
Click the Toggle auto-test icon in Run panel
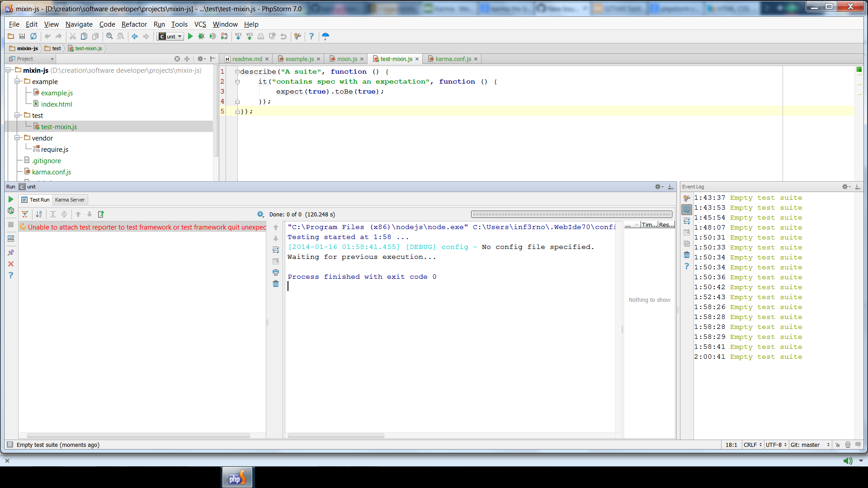[11, 211]
